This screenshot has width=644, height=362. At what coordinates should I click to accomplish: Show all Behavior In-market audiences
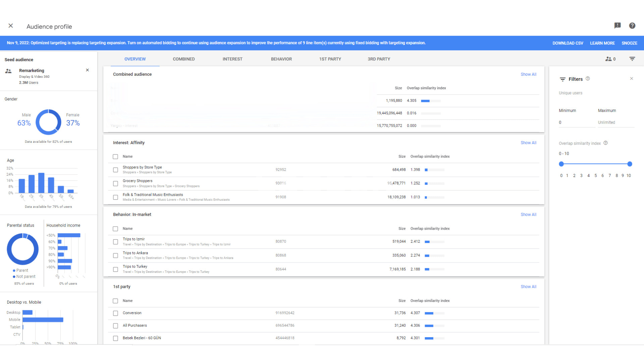point(528,215)
